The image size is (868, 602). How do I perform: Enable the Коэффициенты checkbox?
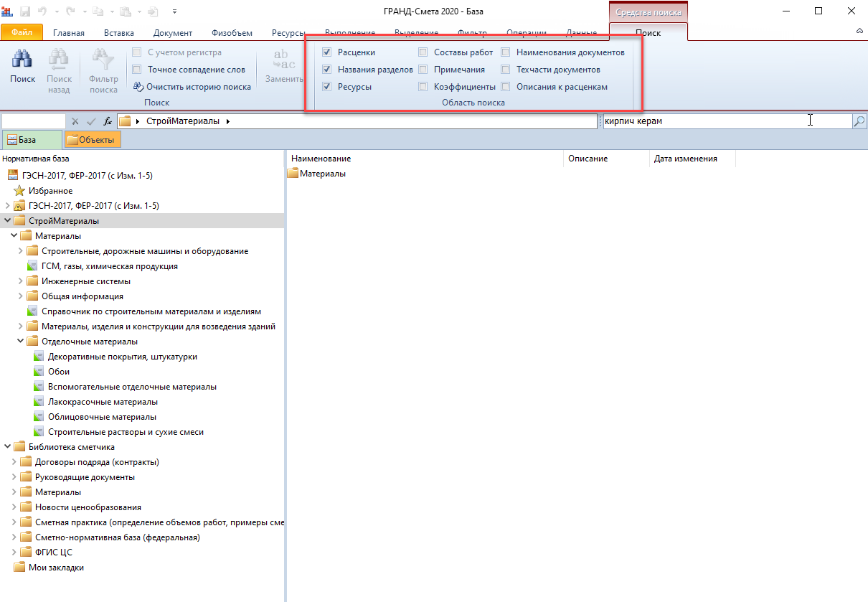point(423,87)
